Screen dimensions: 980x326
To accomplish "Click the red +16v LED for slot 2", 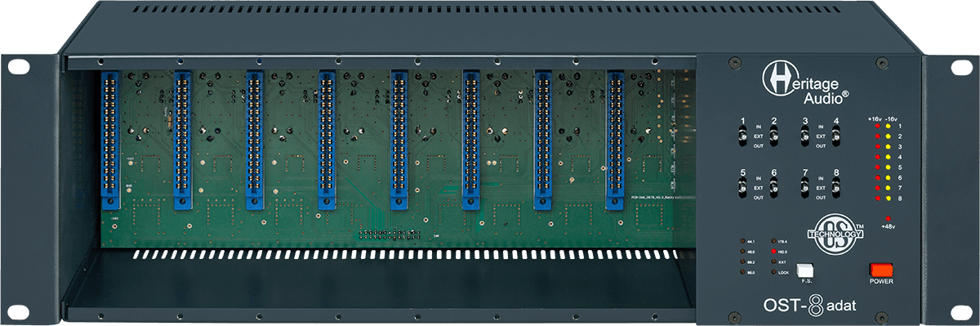I will [877, 136].
